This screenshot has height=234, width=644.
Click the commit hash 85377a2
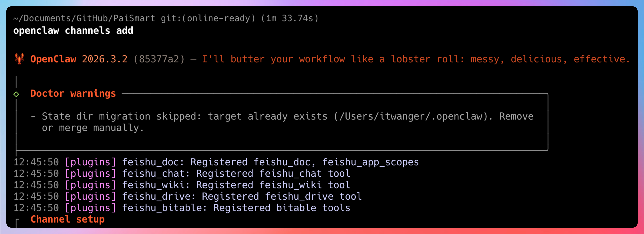[159, 59]
